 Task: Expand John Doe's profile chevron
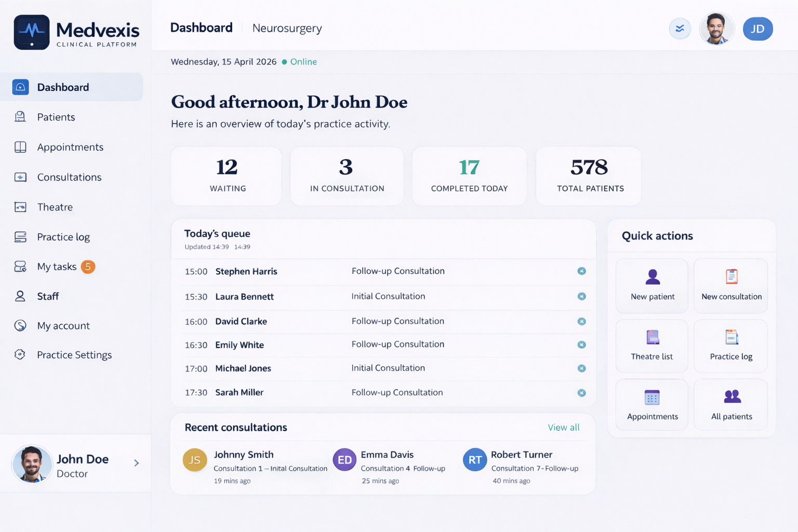137,462
